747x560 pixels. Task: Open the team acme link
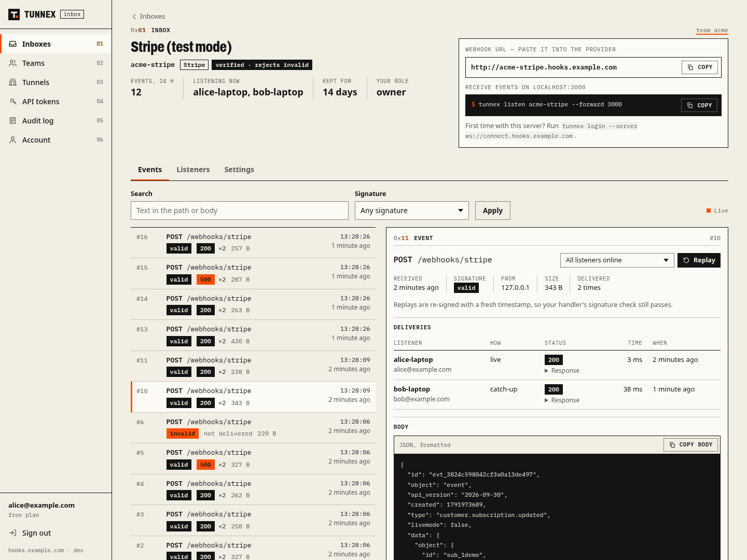(712, 31)
